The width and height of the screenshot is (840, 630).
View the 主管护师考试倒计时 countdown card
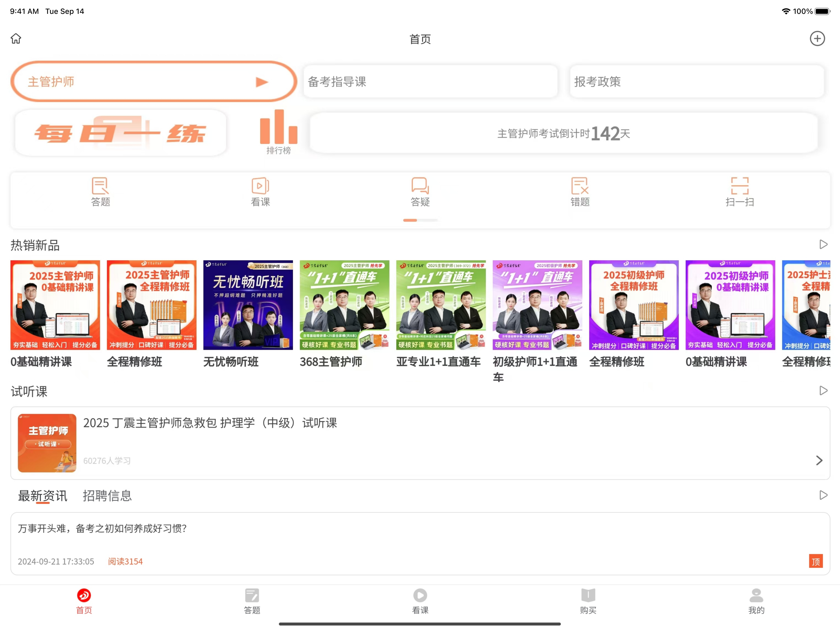click(564, 133)
